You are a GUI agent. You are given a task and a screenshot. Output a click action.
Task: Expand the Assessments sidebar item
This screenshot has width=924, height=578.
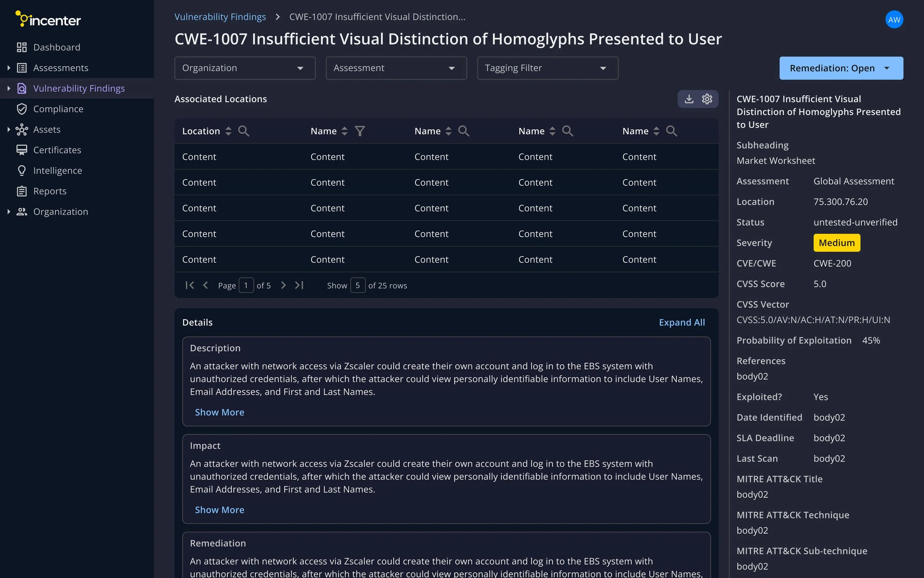(x=9, y=68)
